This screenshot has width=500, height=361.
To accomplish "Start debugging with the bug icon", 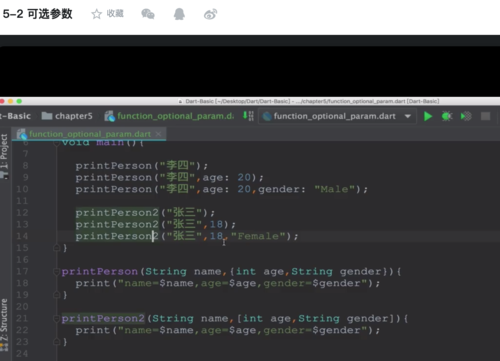I will tap(447, 116).
